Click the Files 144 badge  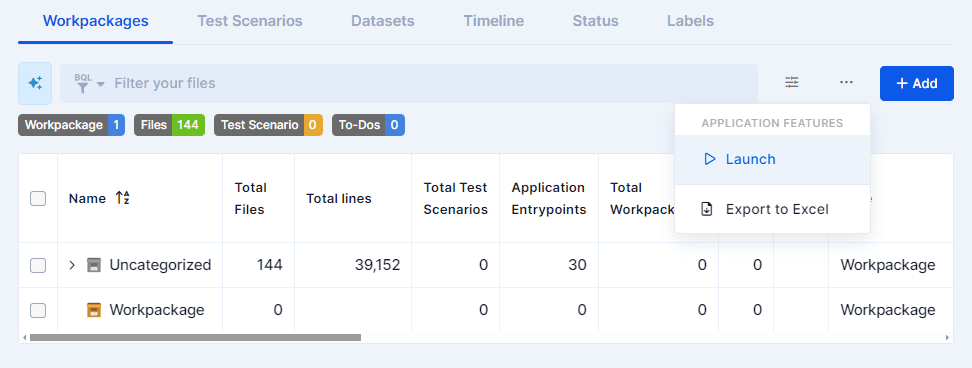click(169, 125)
